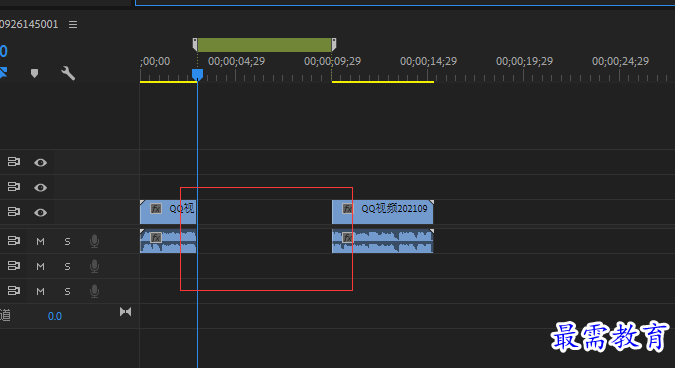
Task: Select the QQ视频202109 video clip
Action: pos(382,212)
